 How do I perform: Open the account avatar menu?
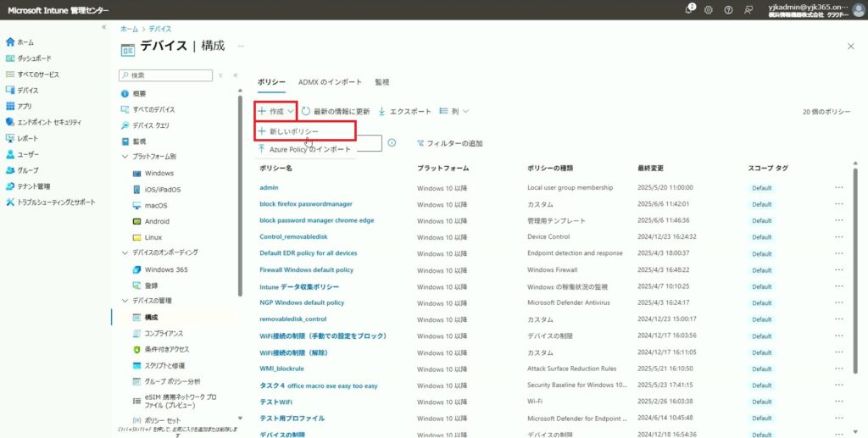point(859,10)
